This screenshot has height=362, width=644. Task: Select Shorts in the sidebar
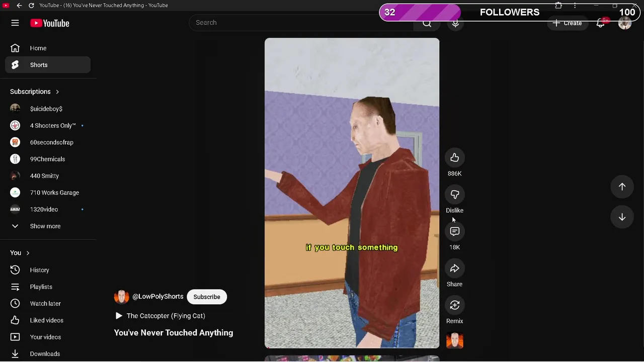tap(48, 65)
